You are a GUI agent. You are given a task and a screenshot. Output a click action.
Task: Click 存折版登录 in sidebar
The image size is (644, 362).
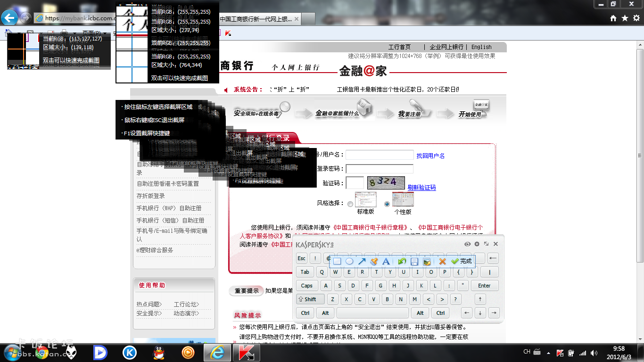coord(151,196)
